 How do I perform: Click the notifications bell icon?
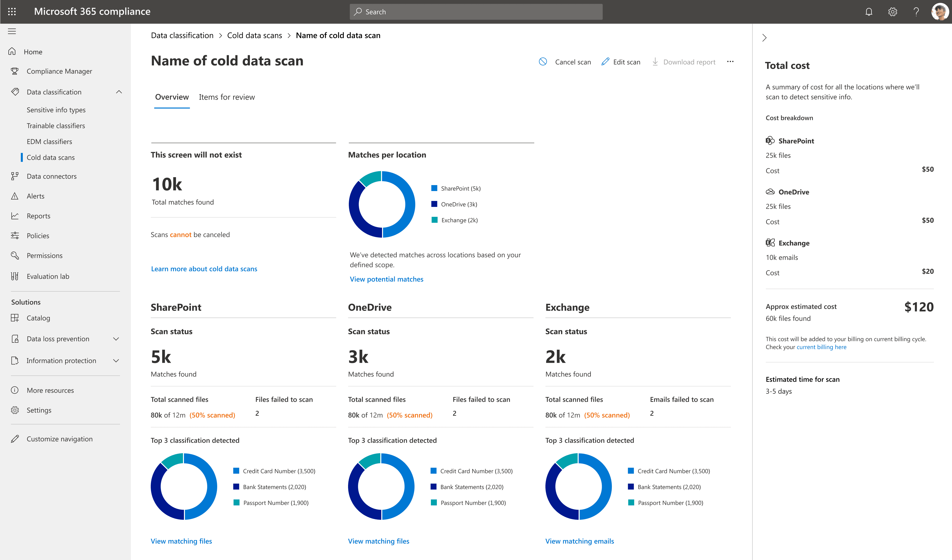[869, 12]
